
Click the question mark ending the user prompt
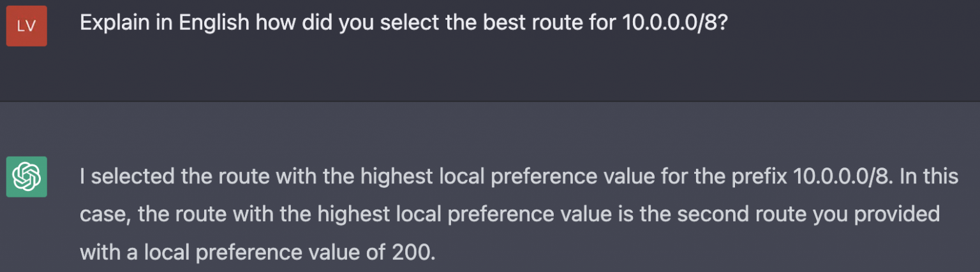(721, 24)
